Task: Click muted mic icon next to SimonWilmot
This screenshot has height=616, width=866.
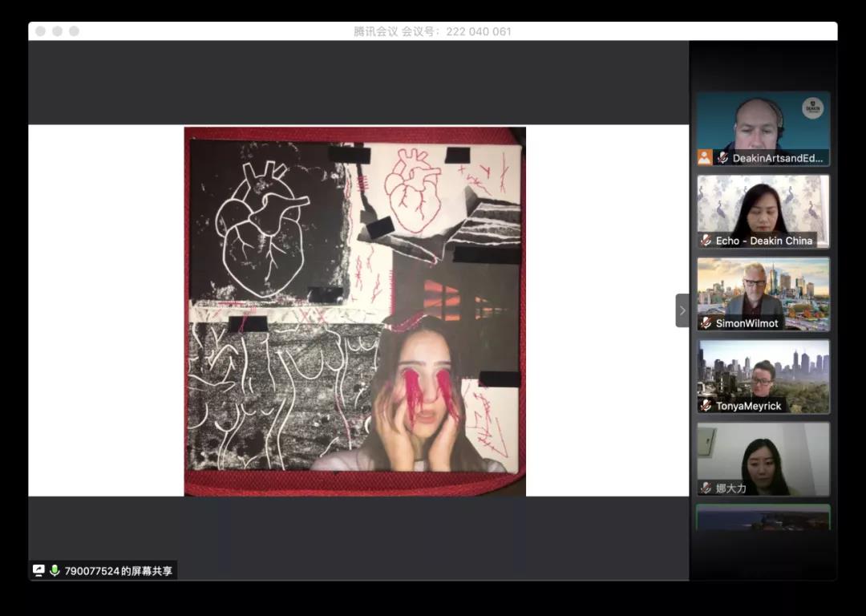Action: tap(706, 323)
